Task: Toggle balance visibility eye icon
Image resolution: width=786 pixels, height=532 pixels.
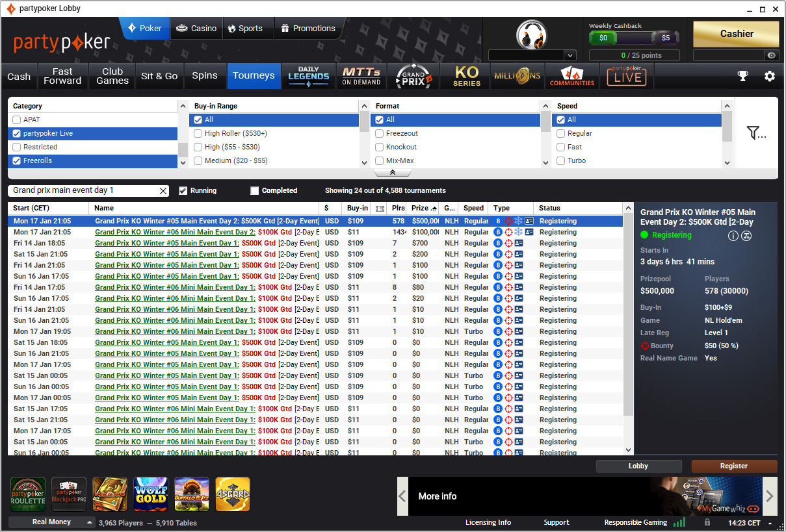Action: click(772, 56)
